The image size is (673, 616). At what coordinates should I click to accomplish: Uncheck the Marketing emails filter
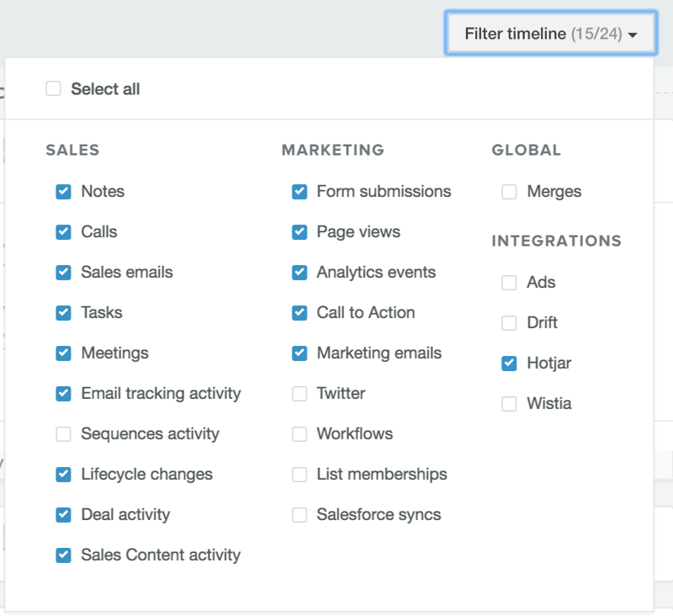coord(299,353)
